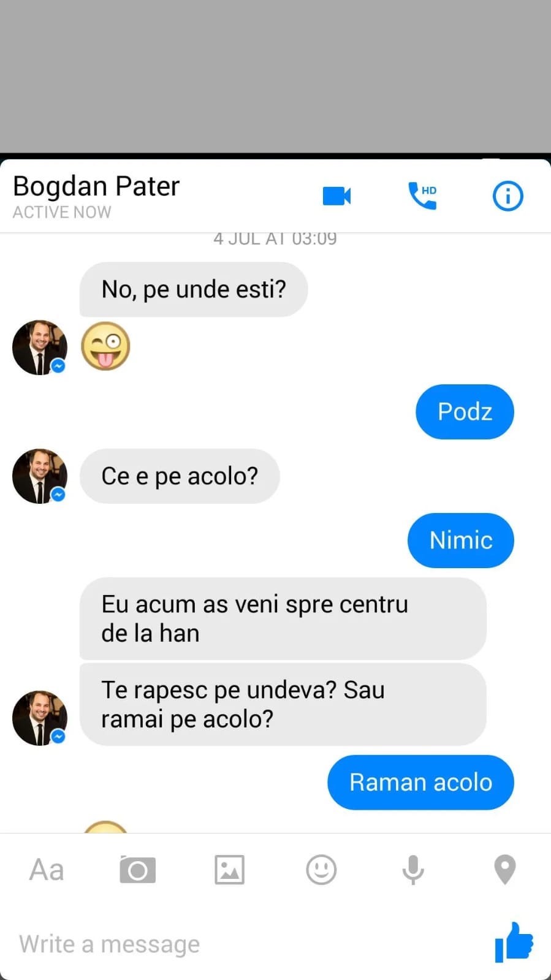551x980 pixels.
Task: Tap the "Te rapesc pe undeva?" message
Action: click(x=283, y=704)
